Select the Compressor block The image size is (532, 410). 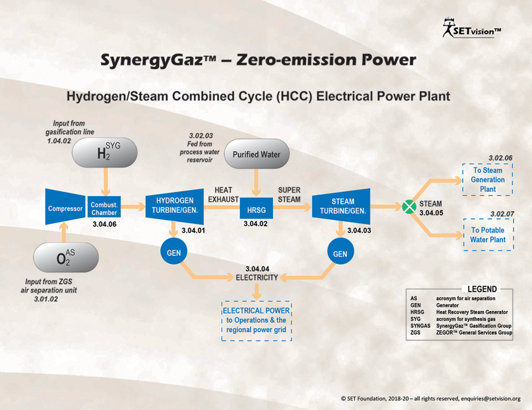click(x=65, y=207)
